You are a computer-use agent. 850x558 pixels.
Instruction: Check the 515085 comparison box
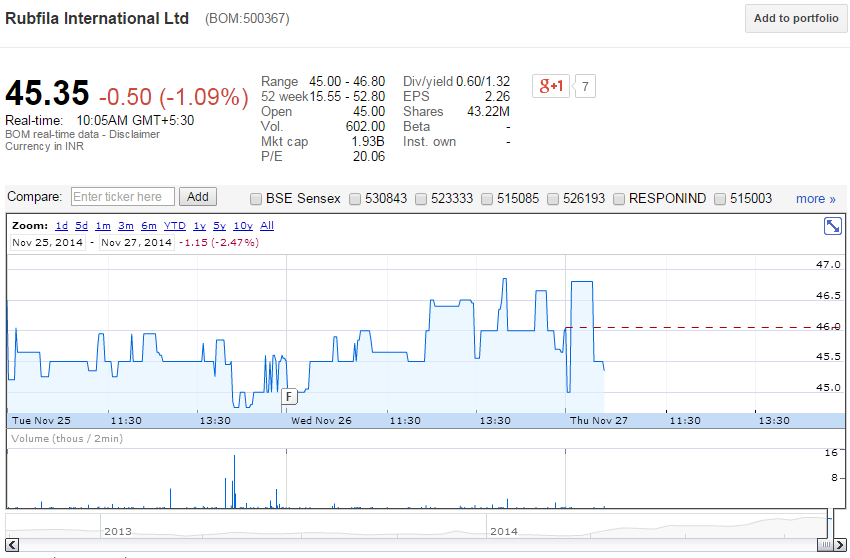pos(487,199)
